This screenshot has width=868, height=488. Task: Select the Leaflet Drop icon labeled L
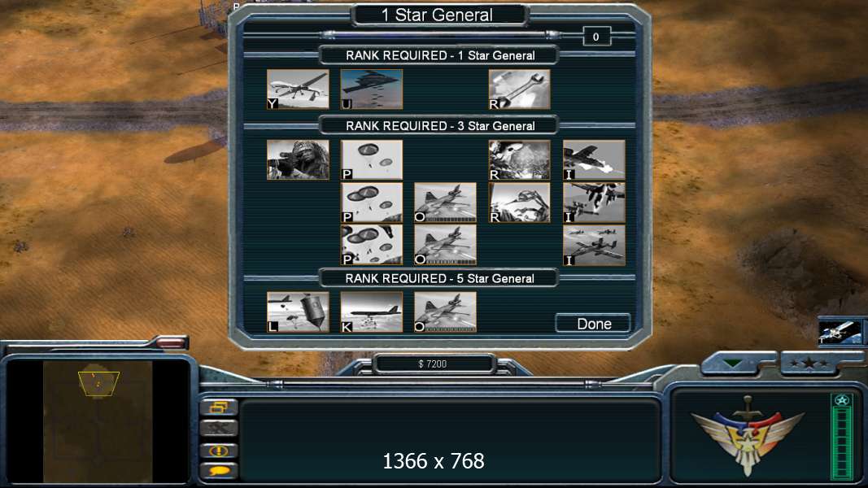pos(298,312)
